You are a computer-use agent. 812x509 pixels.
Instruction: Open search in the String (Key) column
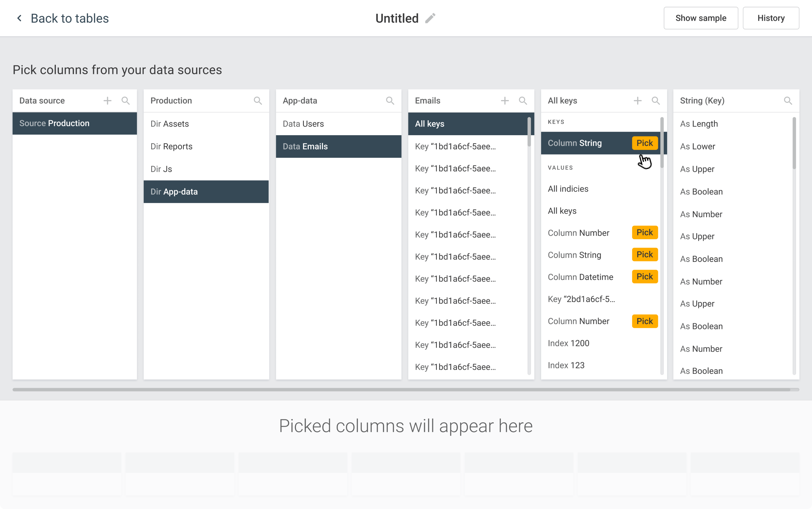click(x=788, y=101)
